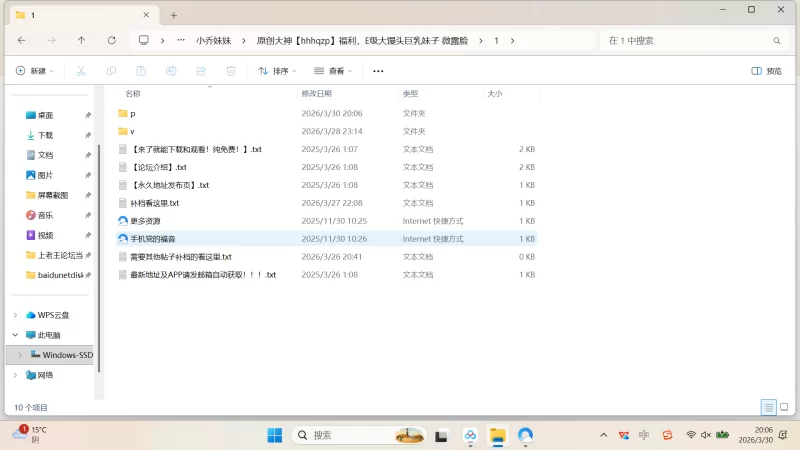Screen dimensions: 800x450
Task: Select 下载 in the sidebar
Action: (x=46, y=135)
